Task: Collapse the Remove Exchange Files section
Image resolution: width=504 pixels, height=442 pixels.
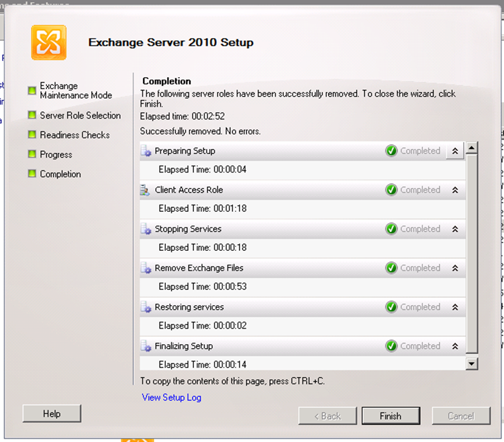Action: tap(455, 268)
